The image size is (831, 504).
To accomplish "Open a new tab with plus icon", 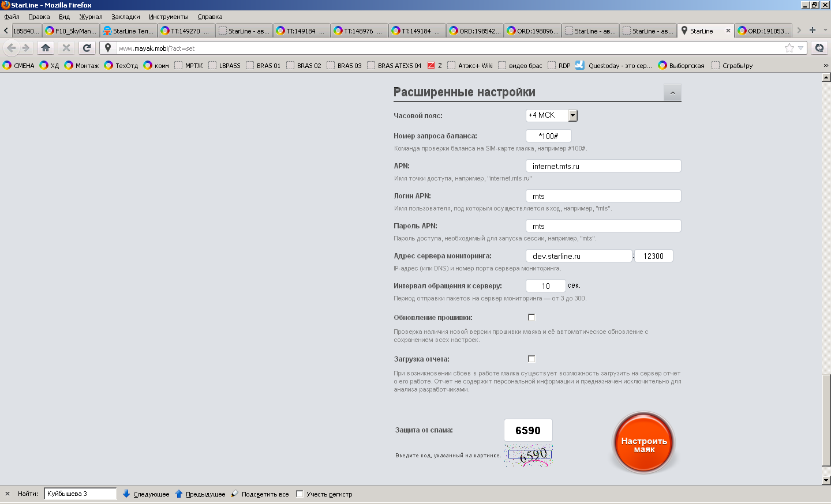I will [813, 31].
